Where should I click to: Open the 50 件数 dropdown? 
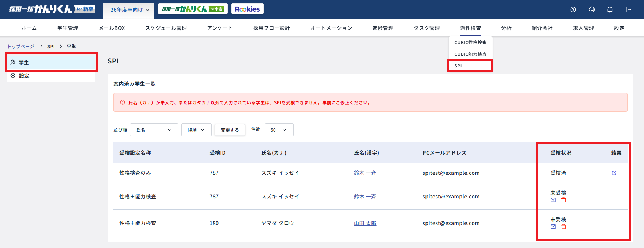278,130
